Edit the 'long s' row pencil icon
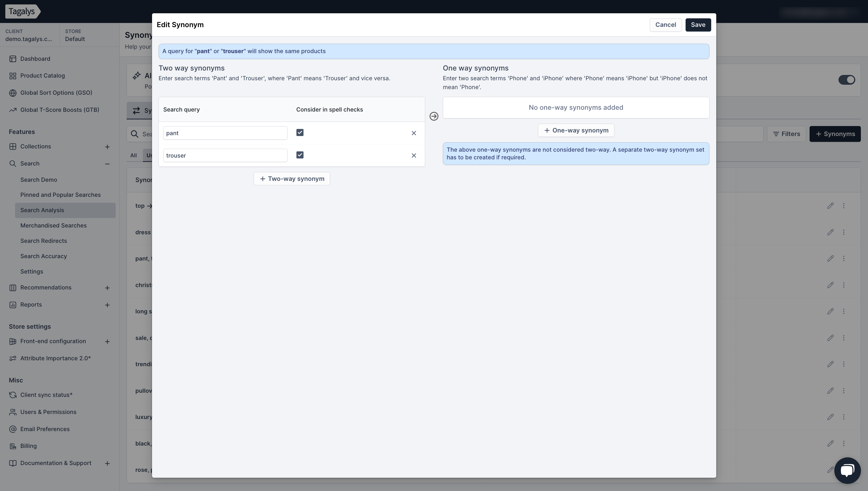The width and height of the screenshot is (868, 491). (830, 312)
